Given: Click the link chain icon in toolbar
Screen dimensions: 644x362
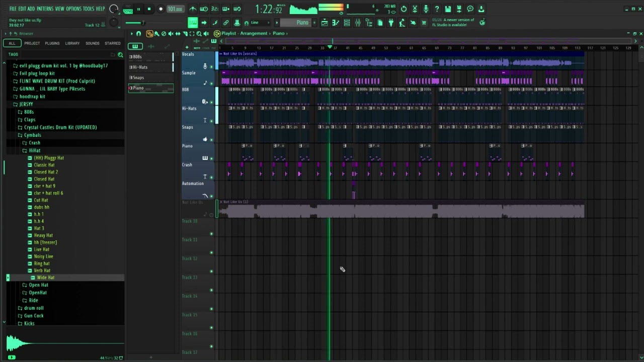Looking at the screenshot, I should tap(226, 23).
